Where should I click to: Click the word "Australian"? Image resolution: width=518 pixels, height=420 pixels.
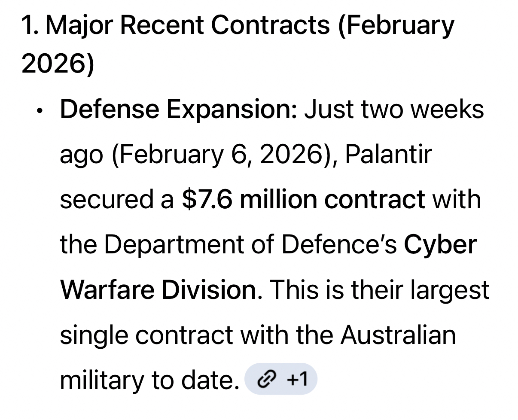tap(398, 335)
